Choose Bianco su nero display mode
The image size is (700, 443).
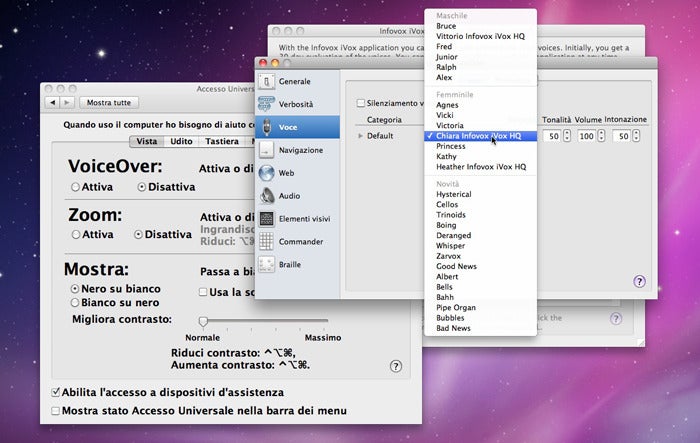(75, 303)
